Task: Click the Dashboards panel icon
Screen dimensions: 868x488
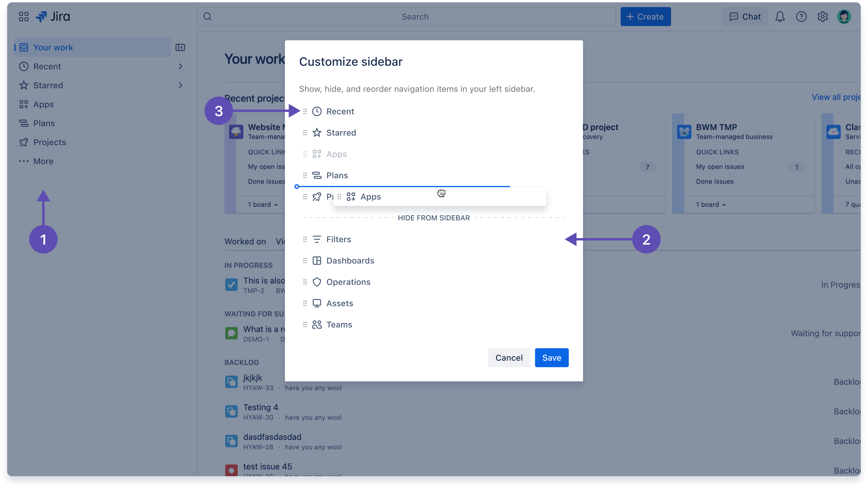Action: point(317,260)
